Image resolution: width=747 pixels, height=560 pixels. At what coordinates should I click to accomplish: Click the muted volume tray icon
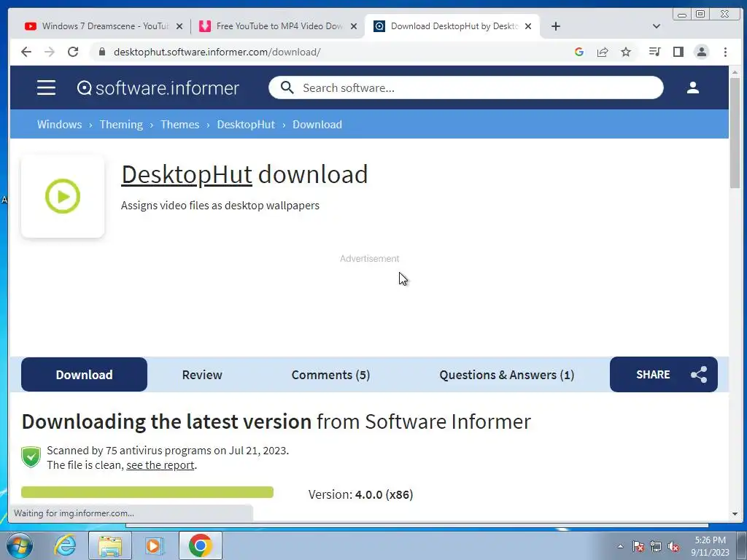[x=673, y=546]
